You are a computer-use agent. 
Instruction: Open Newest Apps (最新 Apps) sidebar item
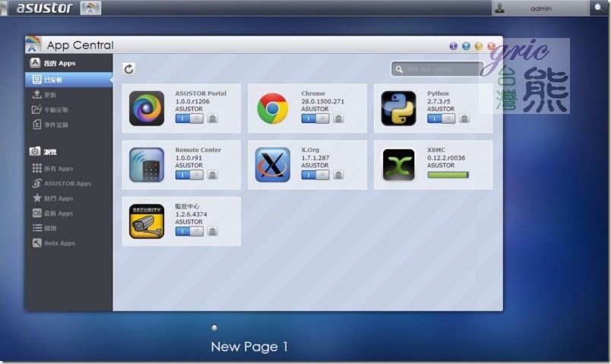[69, 214]
